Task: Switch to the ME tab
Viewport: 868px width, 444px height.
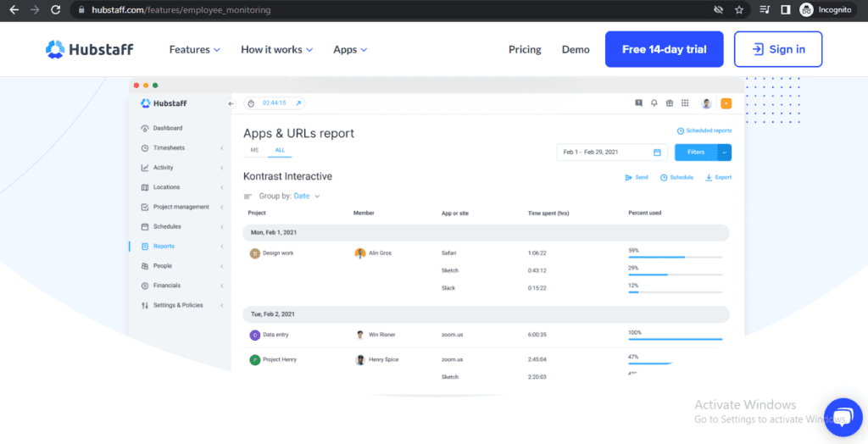Action: point(254,150)
